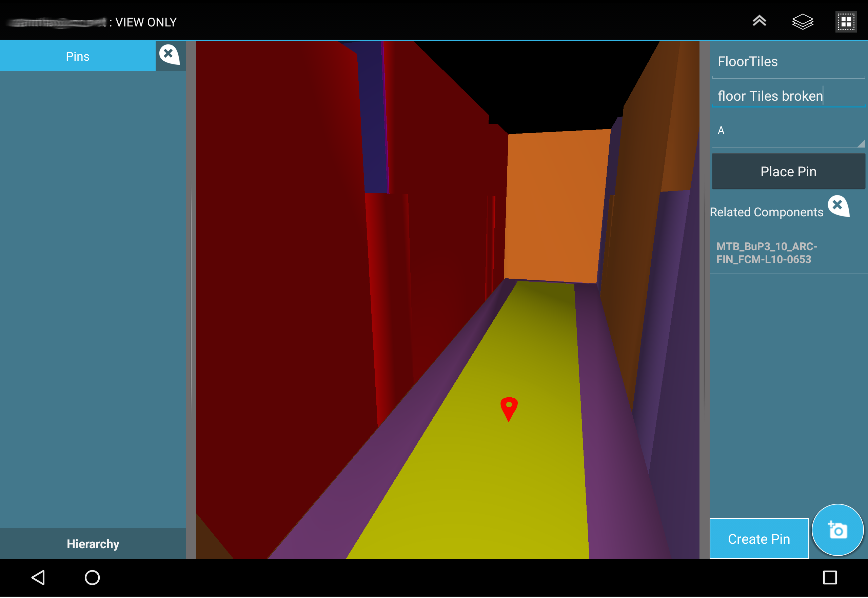Viewport: 868px width, 598px height.
Task: Click the Place Pin button
Action: tap(788, 172)
